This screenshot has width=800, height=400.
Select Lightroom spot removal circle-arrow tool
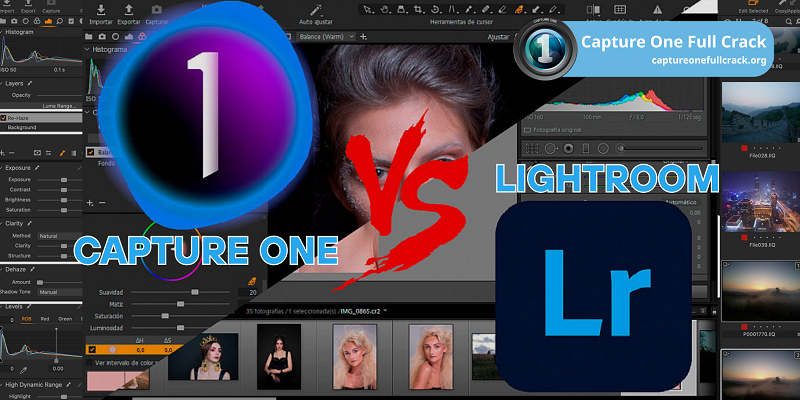click(551, 148)
